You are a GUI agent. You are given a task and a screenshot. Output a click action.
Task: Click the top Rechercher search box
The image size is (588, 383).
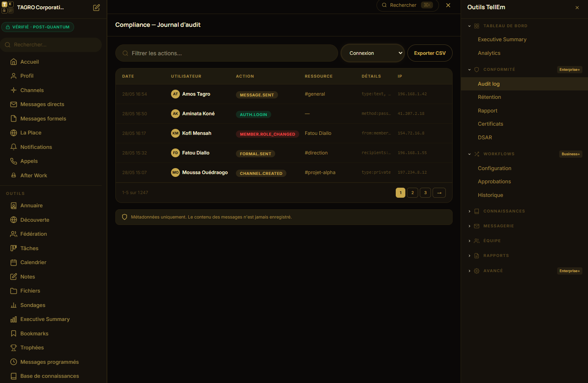coord(407,5)
